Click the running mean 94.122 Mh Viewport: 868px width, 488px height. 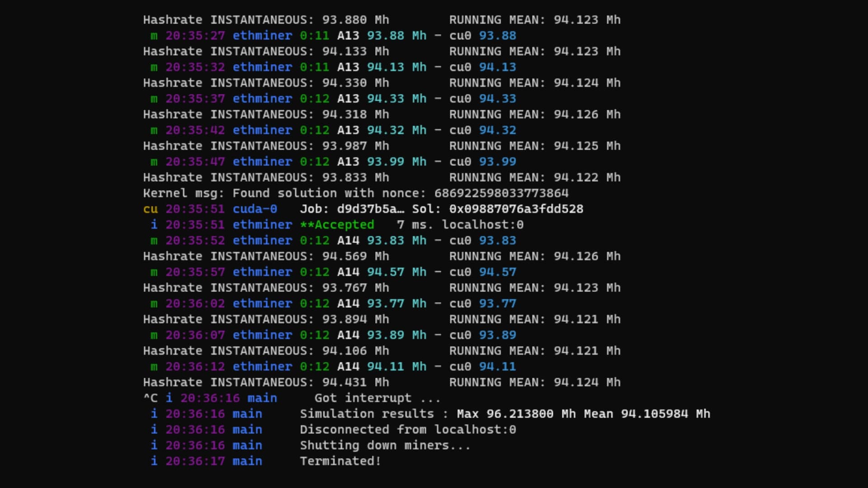point(587,178)
